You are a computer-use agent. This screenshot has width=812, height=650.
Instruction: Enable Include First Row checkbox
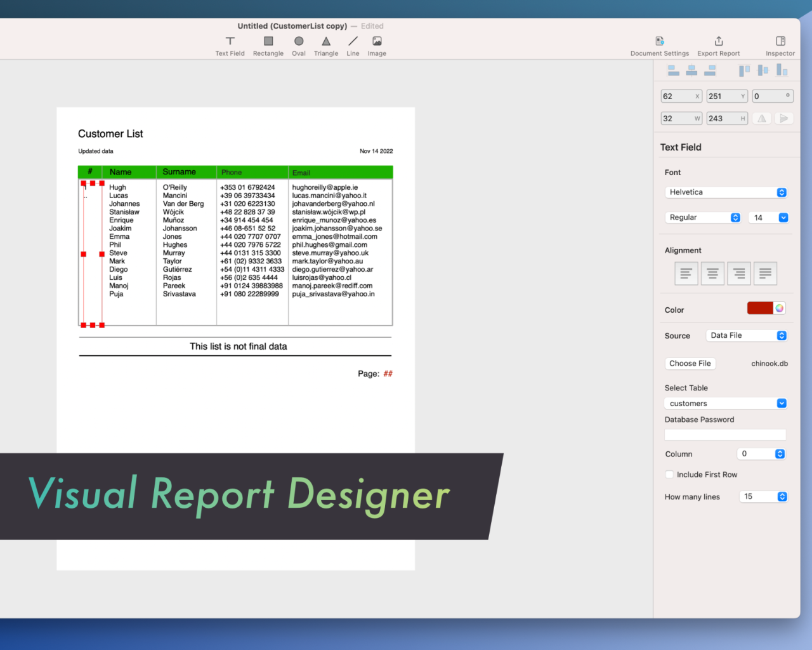(669, 475)
